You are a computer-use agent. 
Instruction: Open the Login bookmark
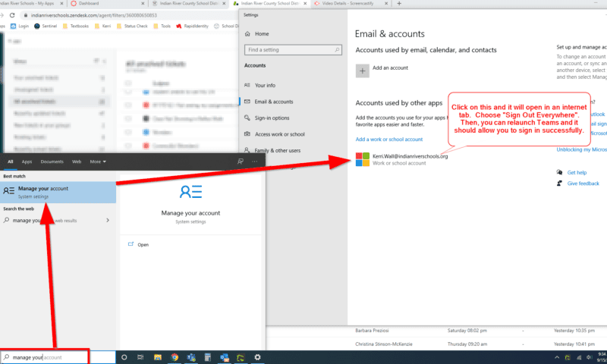pos(20,27)
